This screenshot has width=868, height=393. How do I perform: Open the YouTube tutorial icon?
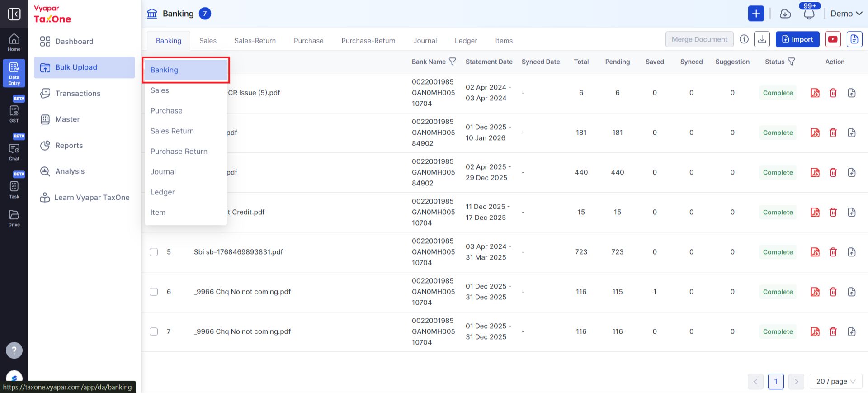[833, 39]
